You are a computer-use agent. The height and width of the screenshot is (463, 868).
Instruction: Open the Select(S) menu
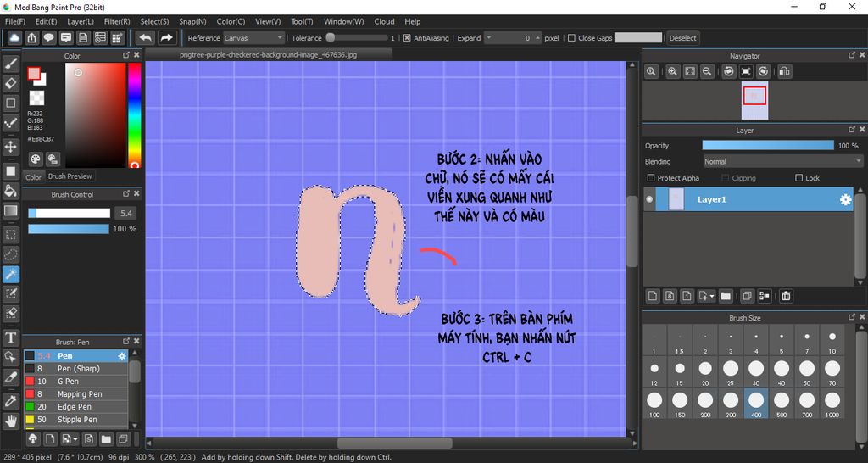(x=154, y=21)
